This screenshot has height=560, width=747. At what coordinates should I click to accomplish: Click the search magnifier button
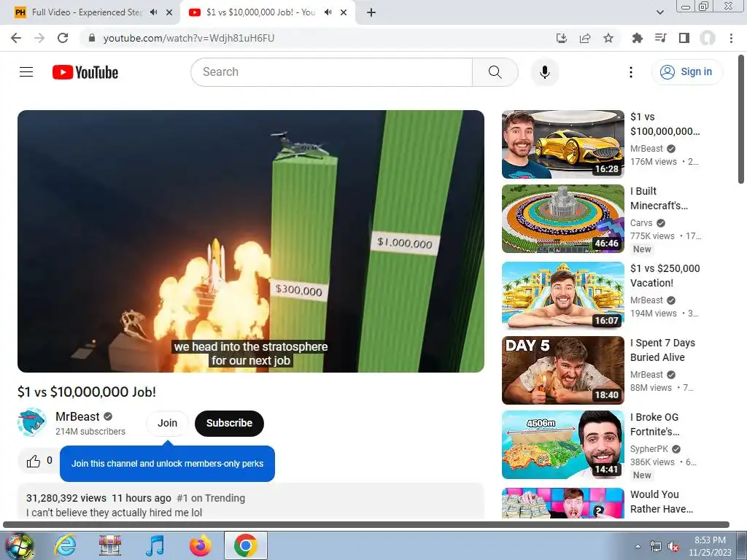[495, 72]
